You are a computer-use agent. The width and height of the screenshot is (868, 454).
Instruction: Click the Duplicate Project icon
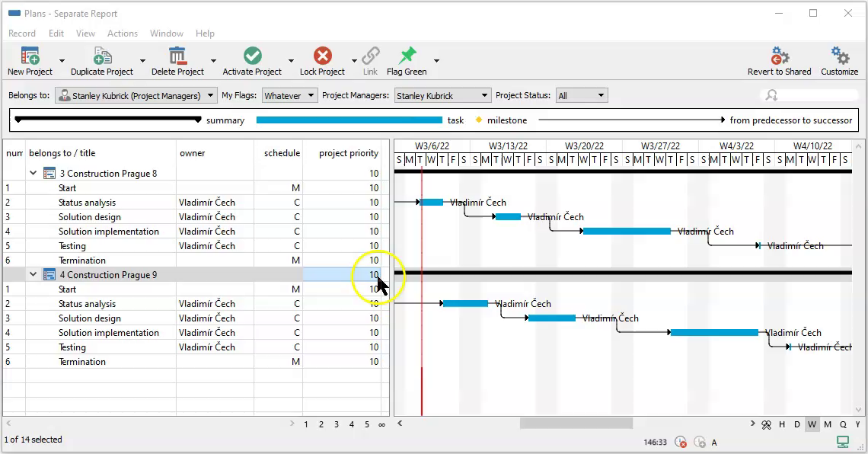pos(102,56)
